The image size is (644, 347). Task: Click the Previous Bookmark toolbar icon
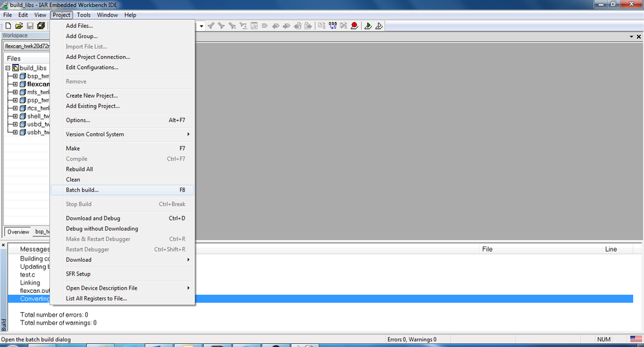click(276, 26)
